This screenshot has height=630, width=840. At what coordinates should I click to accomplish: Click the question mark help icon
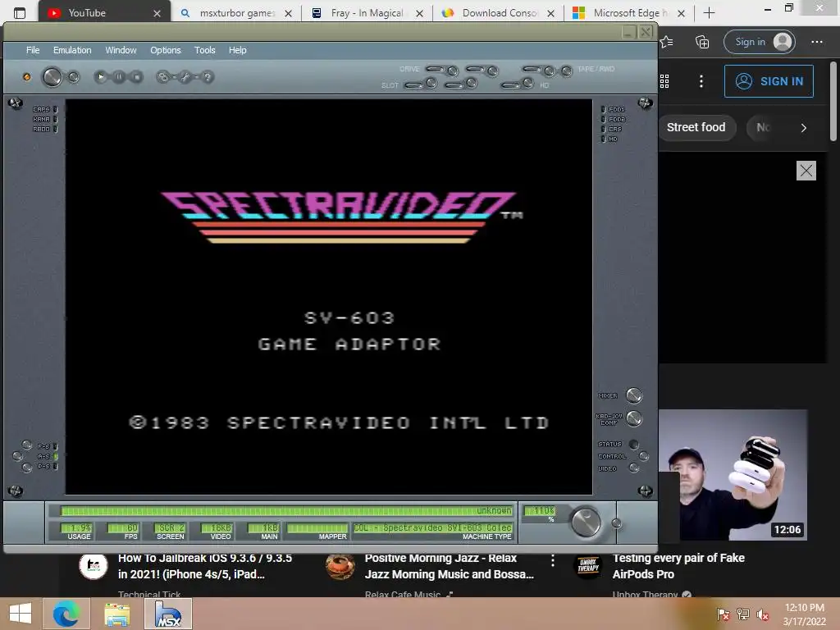click(208, 77)
